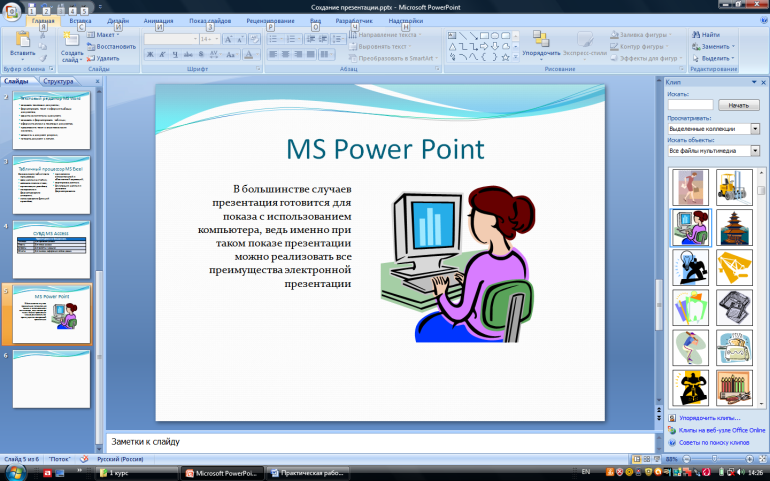Viewport: 770px width, 481px height.
Task: Select slide 4 'СУБД MS Access' thumbnail
Action: coord(52,250)
